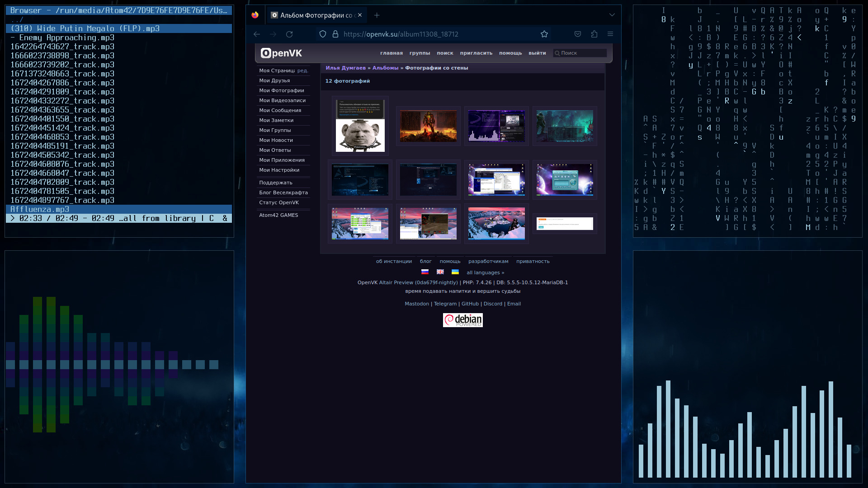This screenshot has width=868, height=488.
Task: Open the группы top menu item
Action: [420, 53]
